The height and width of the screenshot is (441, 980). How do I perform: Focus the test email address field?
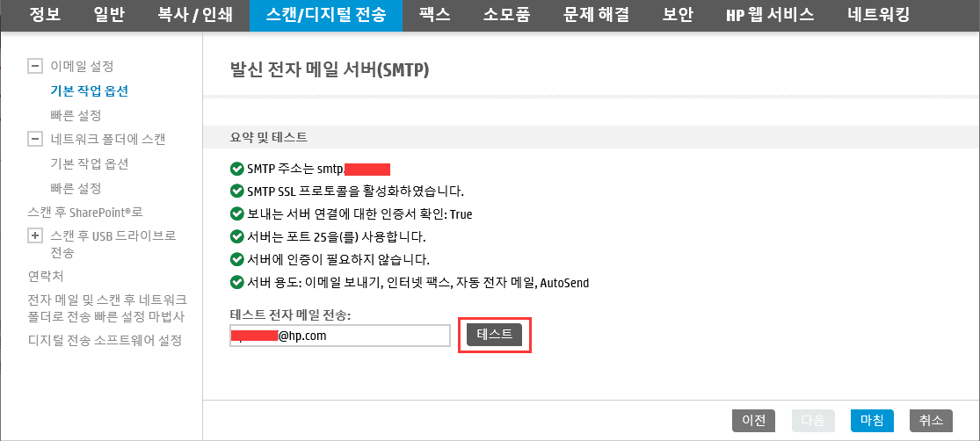point(340,336)
